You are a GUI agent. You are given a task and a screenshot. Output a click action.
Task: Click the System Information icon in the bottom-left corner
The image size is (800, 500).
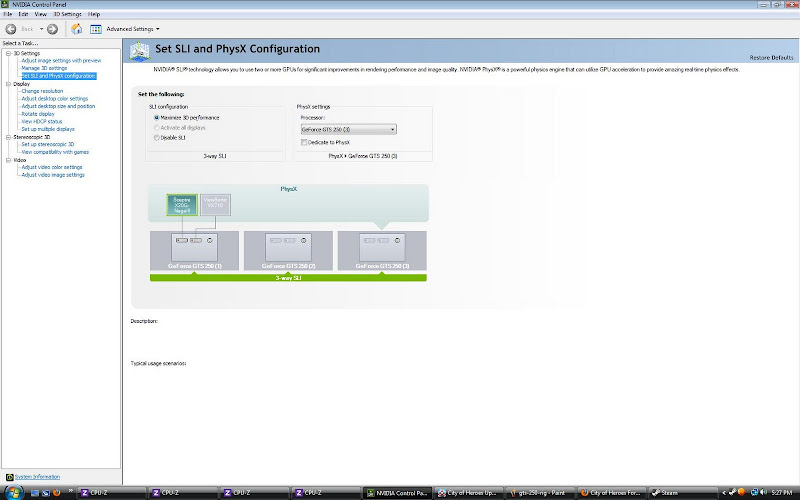pyautogui.click(x=9, y=477)
